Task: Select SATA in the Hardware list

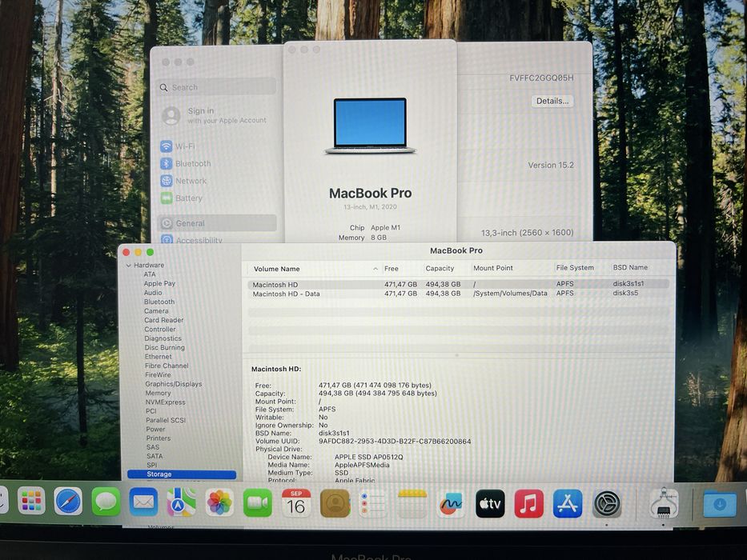Action: [x=155, y=456]
